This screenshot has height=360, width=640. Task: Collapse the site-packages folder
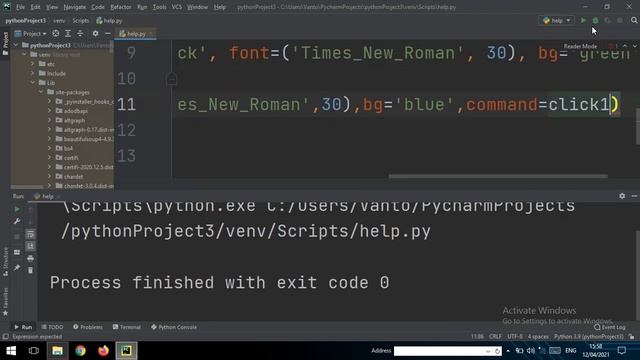pyautogui.click(x=41, y=92)
